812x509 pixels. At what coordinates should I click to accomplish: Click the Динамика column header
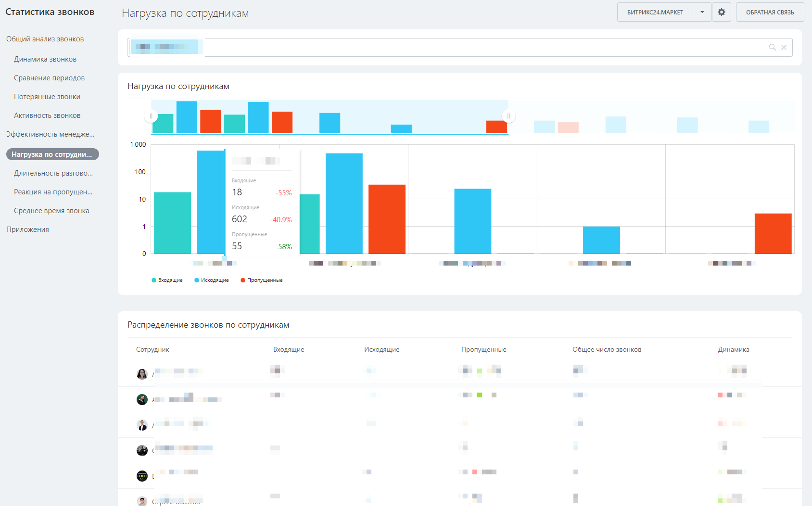[734, 349]
